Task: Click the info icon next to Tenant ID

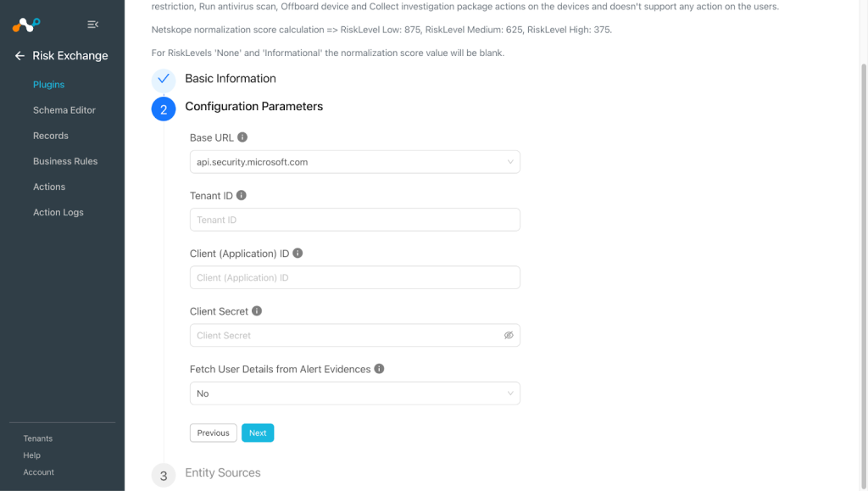Action: (x=242, y=195)
